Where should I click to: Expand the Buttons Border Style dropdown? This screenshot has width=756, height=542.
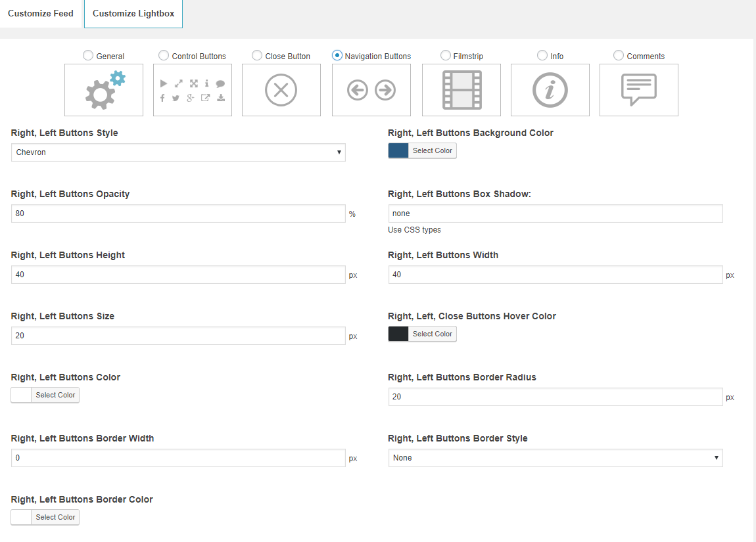[555, 458]
